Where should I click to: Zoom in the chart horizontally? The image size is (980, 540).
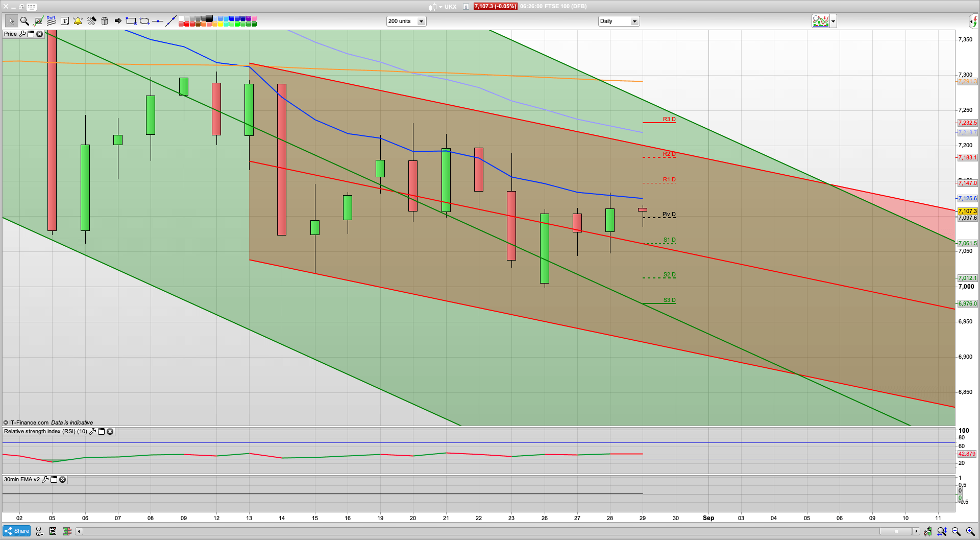(970, 531)
